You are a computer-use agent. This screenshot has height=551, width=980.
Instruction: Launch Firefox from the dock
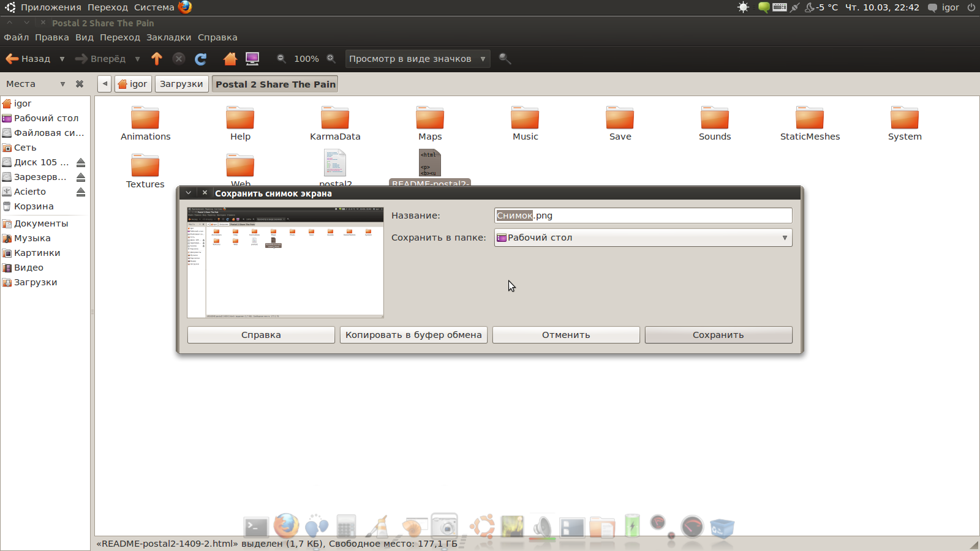click(286, 526)
